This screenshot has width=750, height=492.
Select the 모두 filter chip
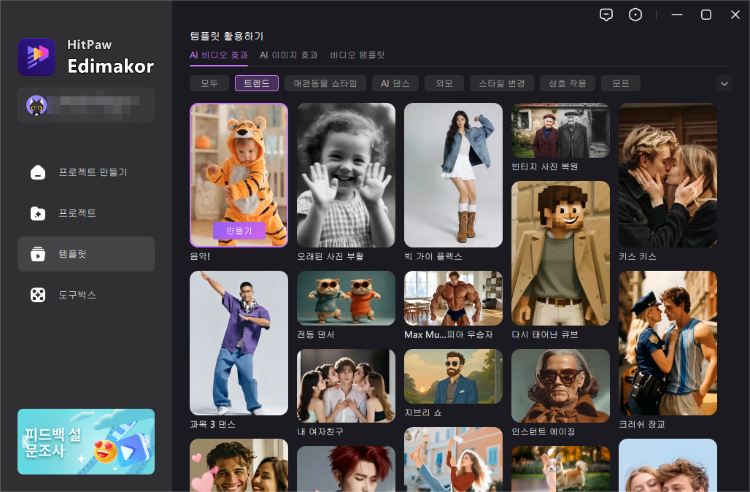(x=209, y=83)
